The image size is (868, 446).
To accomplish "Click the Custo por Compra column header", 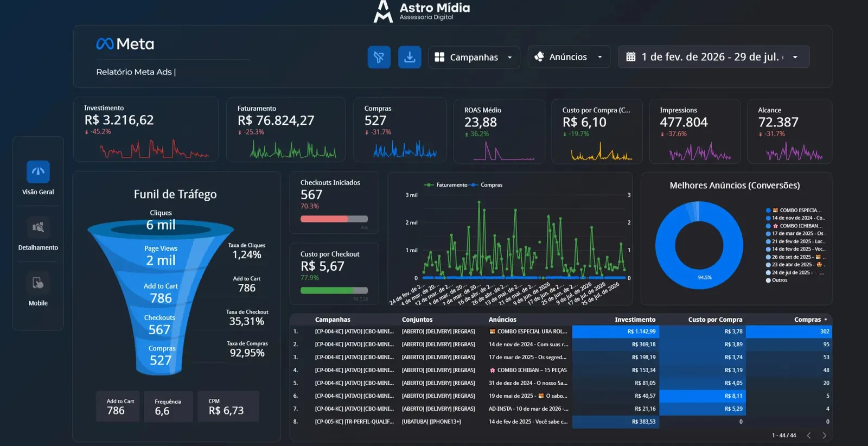I will 715,320.
